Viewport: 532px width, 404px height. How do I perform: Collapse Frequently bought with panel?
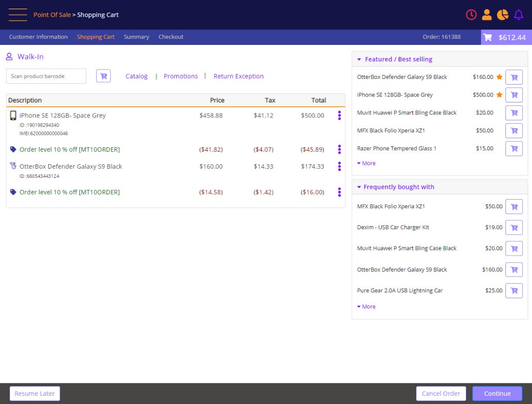coord(359,187)
